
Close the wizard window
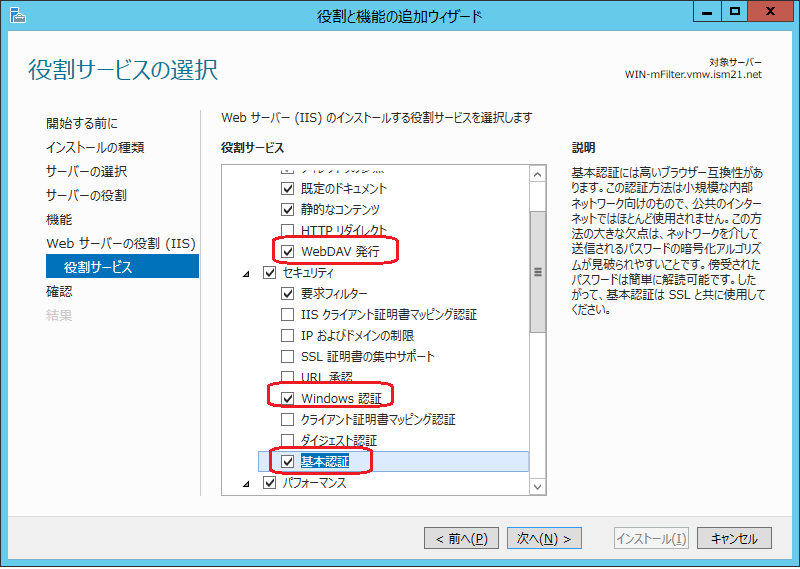pos(770,11)
